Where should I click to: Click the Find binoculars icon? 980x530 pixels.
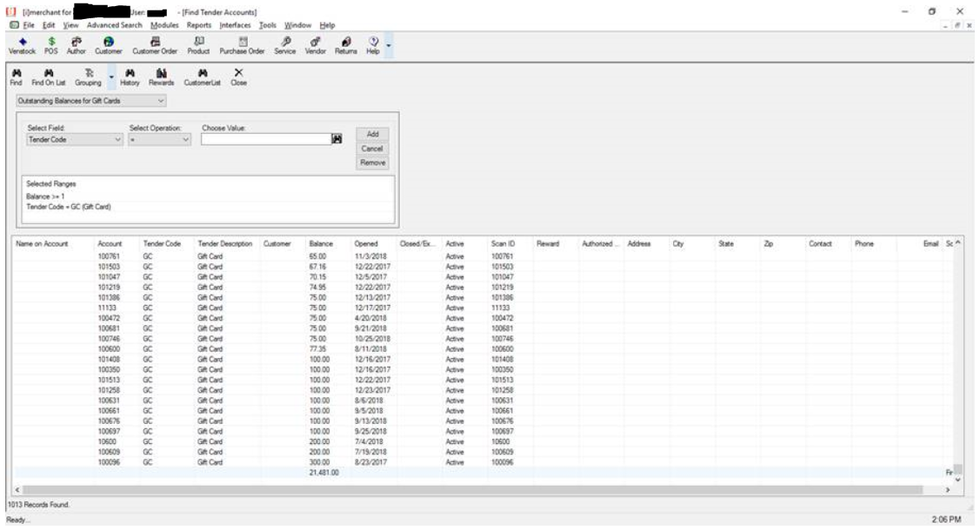pos(17,76)
